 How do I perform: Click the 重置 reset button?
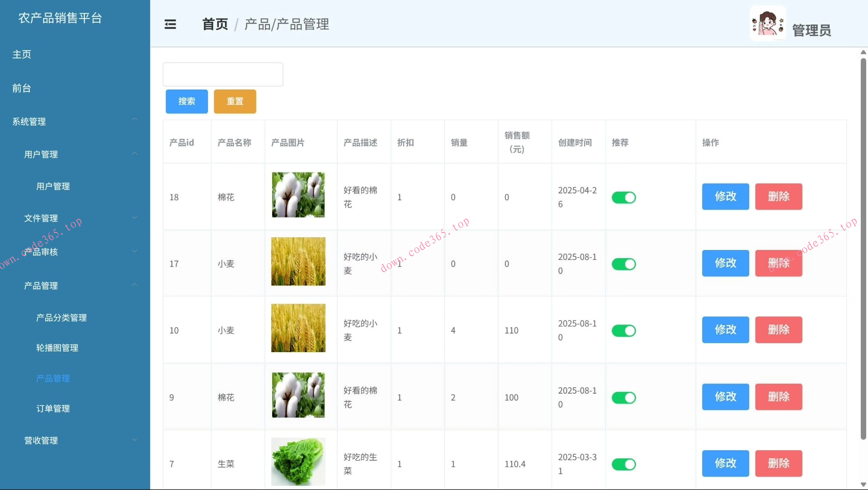click(x=235, y=101)
